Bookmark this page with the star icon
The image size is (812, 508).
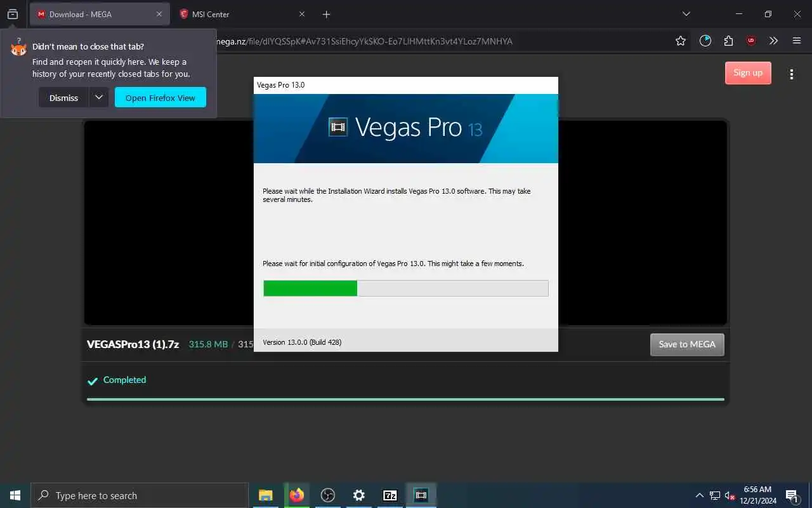(681, 41)
